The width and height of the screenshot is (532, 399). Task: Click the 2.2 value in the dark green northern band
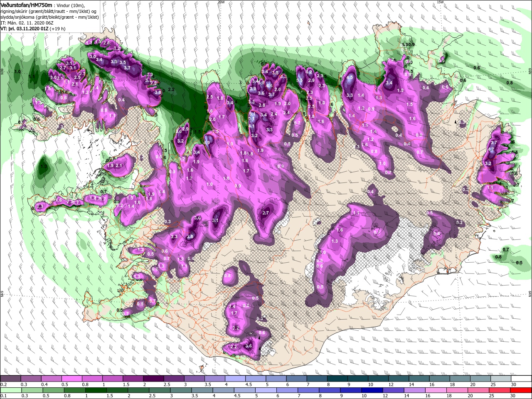(171, 89)
